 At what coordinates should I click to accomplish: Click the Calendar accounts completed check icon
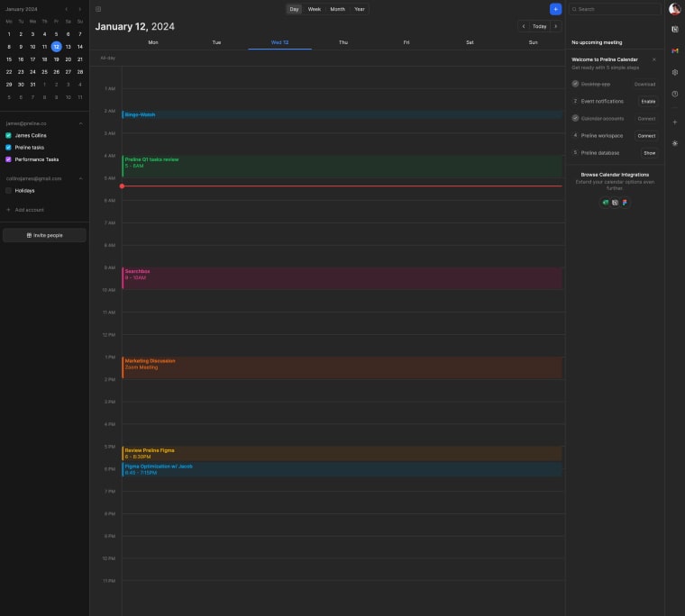point(575,118)
